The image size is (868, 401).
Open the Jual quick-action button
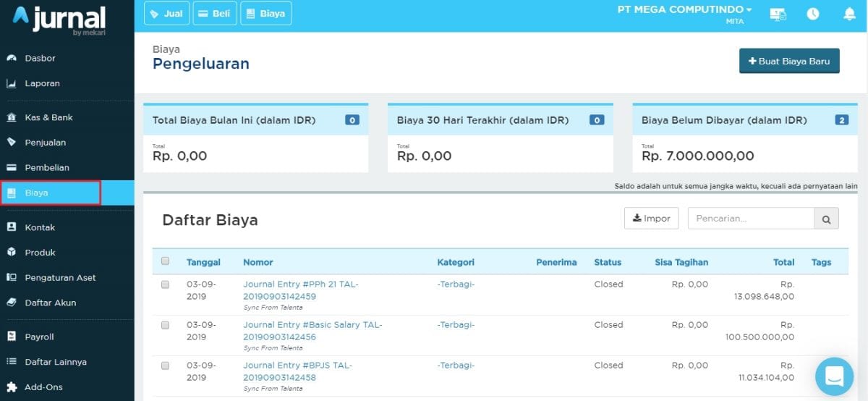tap(167, 14)
